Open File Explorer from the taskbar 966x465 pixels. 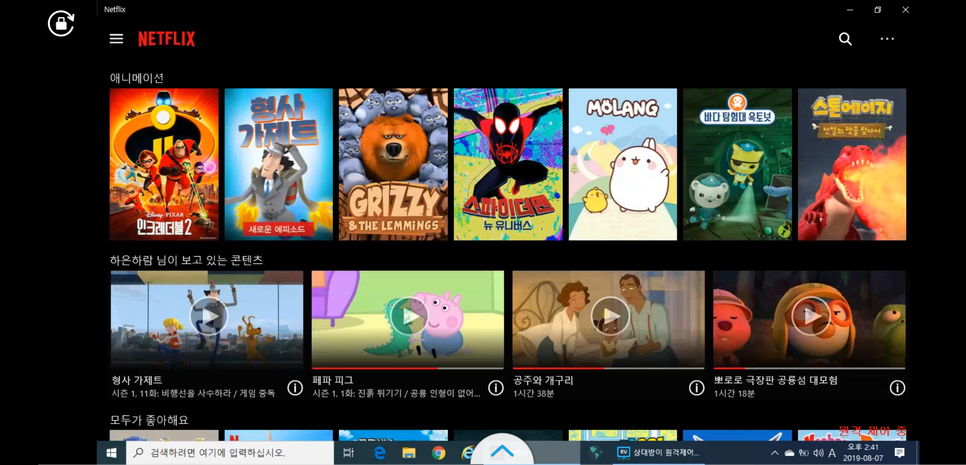coord(408,453)
